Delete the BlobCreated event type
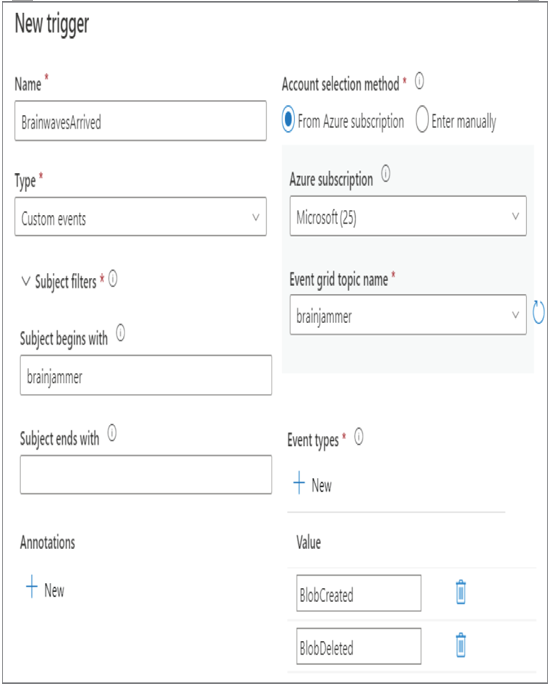 [x=460, y=592]
